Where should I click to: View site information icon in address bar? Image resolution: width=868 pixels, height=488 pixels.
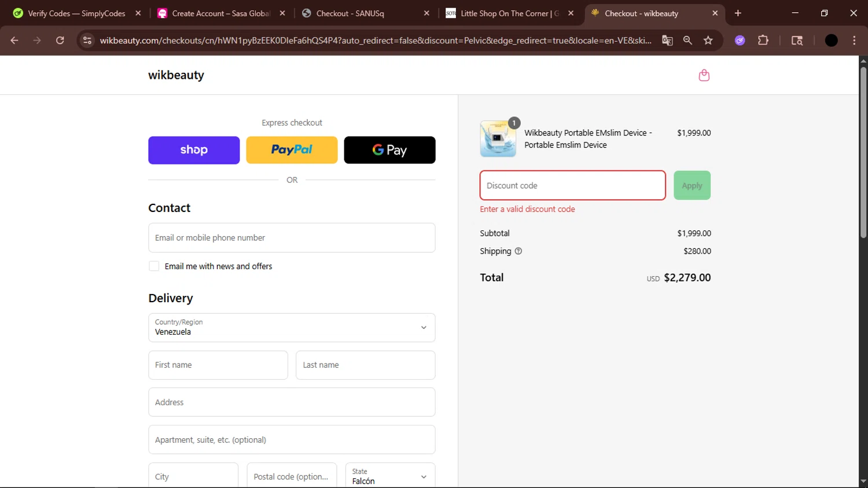click(x=87, y=41)
